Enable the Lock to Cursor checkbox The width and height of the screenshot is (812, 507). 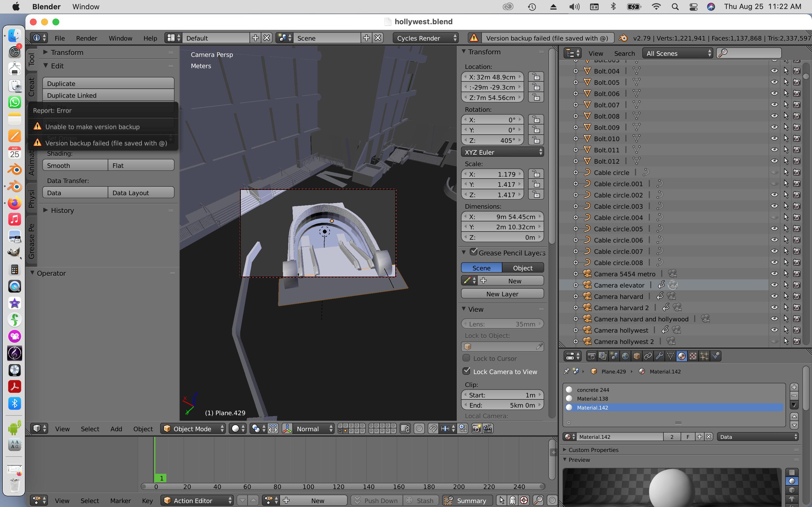coord(466,358)
